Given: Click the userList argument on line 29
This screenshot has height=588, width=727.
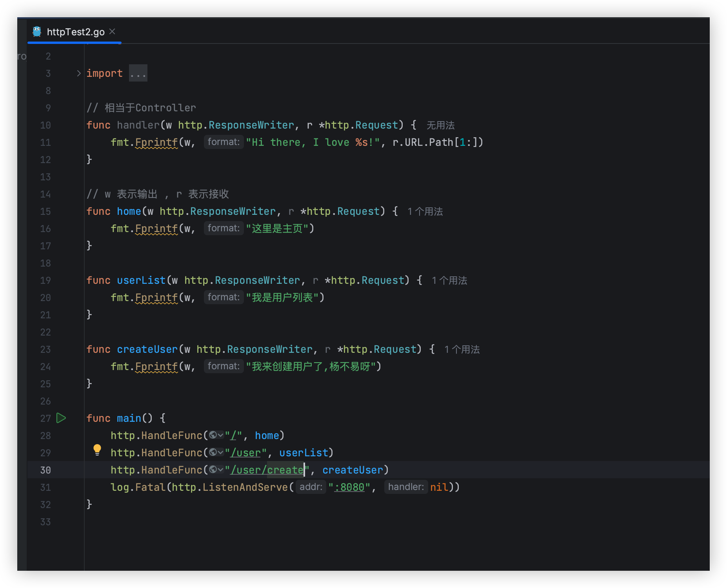Looking at the screenshot, I should click(304, 453).
